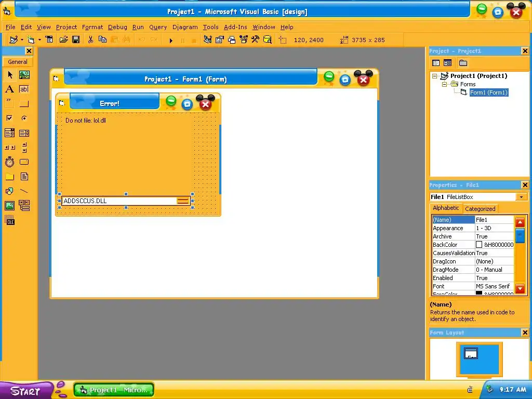Collapse the Project1 (Project1) tree node
The width and height of the screenshot is (532, 399).
pos(435,76)
